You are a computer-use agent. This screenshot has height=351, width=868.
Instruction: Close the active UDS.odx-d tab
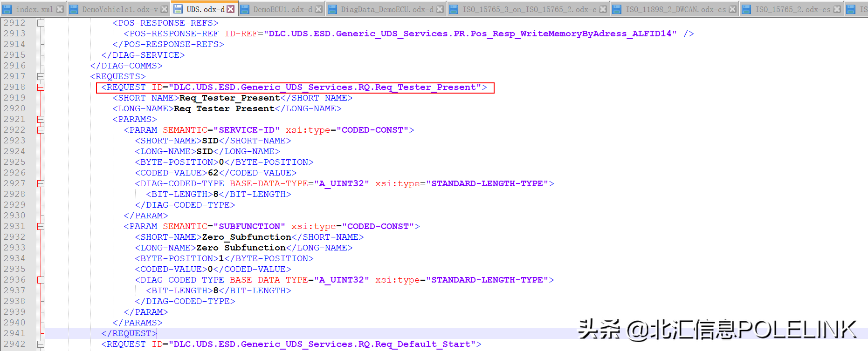pos(230,9)
